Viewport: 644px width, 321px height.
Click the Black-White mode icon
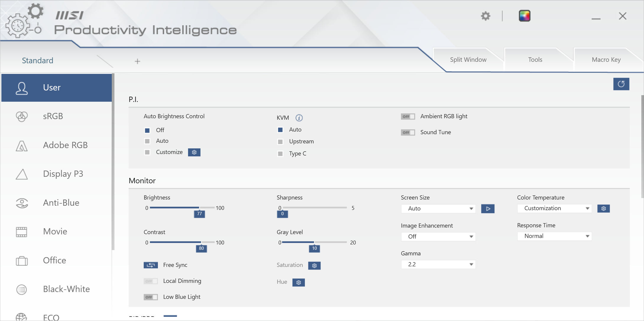22,289
